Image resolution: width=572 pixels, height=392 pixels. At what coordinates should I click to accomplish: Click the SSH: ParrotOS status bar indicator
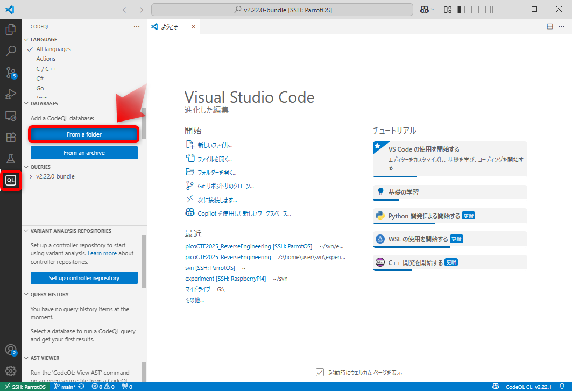point(25,386)
